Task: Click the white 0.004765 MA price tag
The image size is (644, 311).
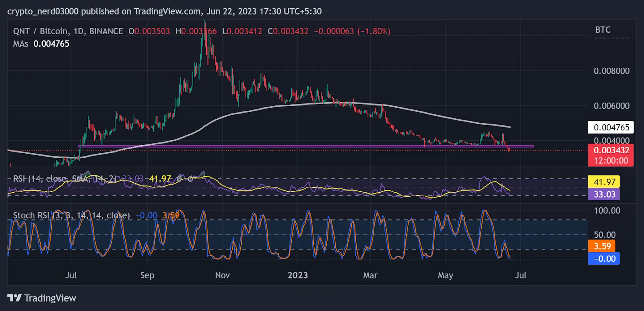Action: tap(611, 128)
